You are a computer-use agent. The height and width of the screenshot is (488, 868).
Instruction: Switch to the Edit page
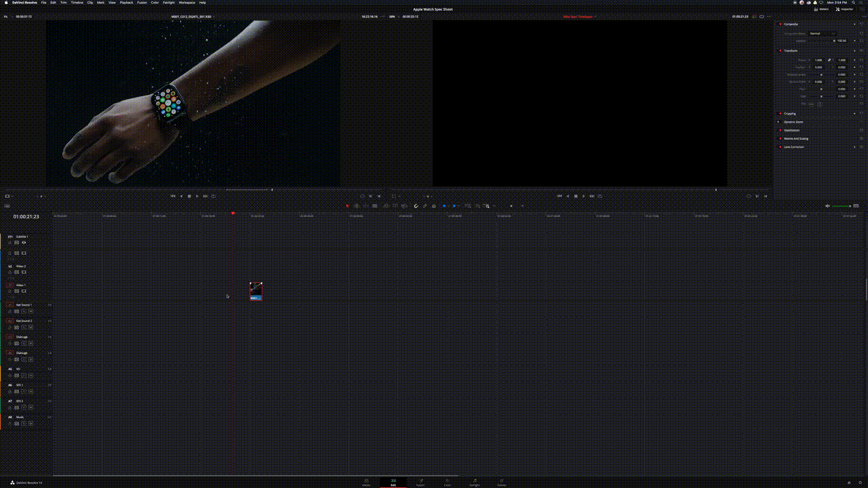[393, 482]
